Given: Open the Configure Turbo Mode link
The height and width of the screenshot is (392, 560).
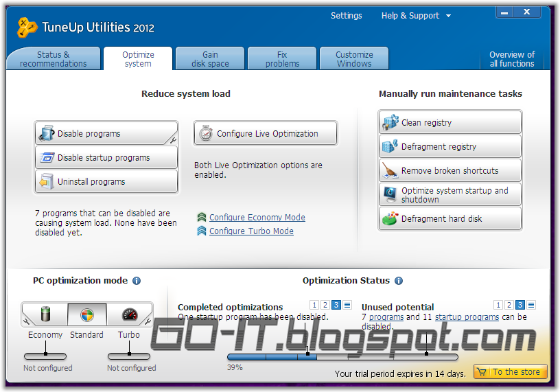Looking at the screenshot, I should [x=251, y=231].
